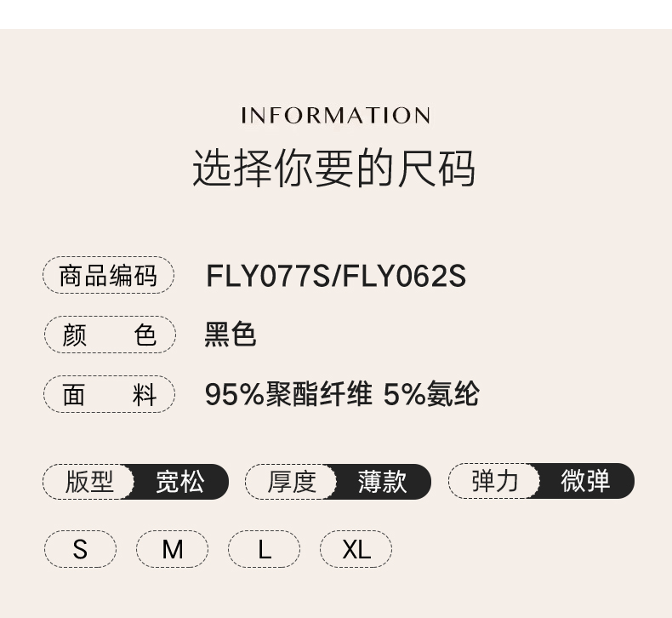Select the 微弹 elasticity value
672x618 pixels.
586,482
